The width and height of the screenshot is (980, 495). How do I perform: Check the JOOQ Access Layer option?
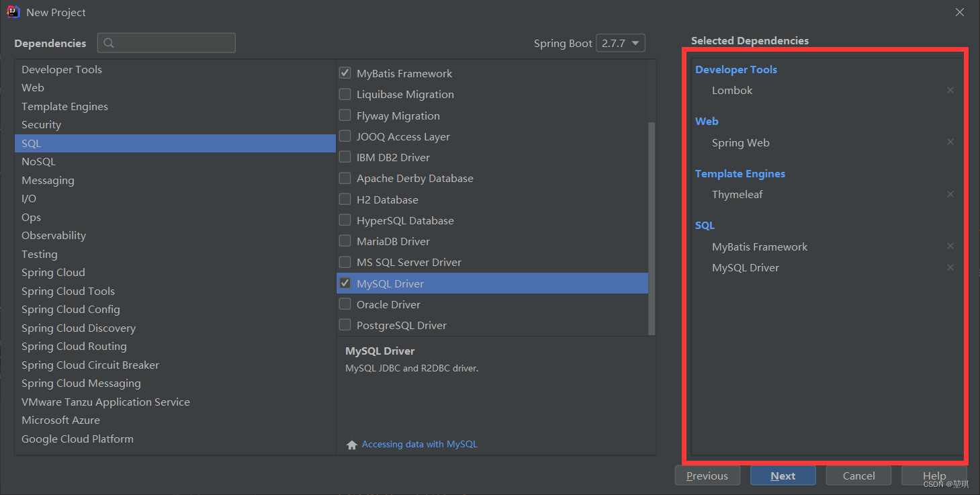pos(345,136)
